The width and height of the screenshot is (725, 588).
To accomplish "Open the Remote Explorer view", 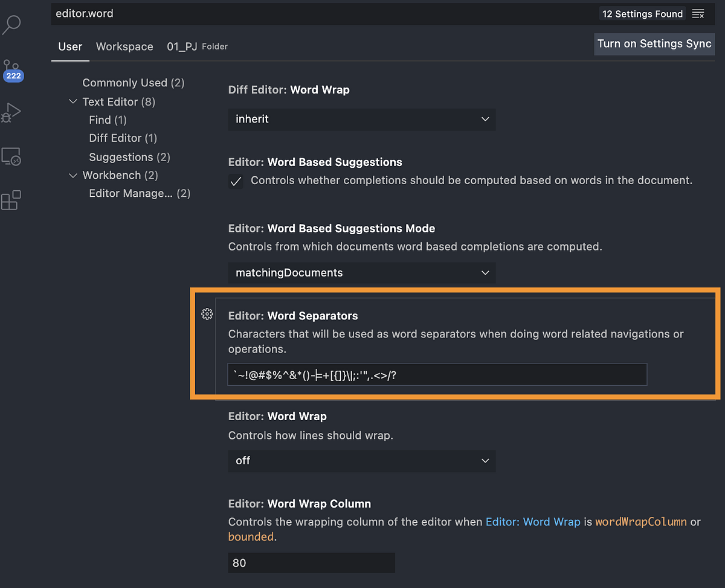I will point(13,156).
